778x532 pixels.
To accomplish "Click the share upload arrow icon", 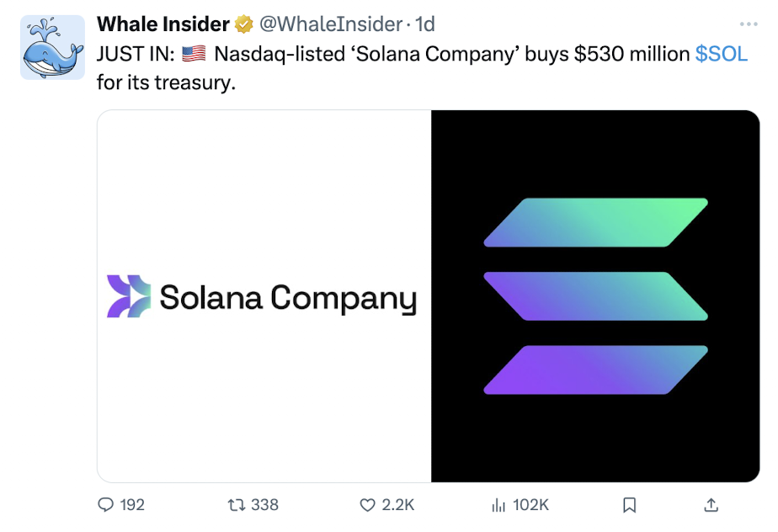I will pos(711,505).
